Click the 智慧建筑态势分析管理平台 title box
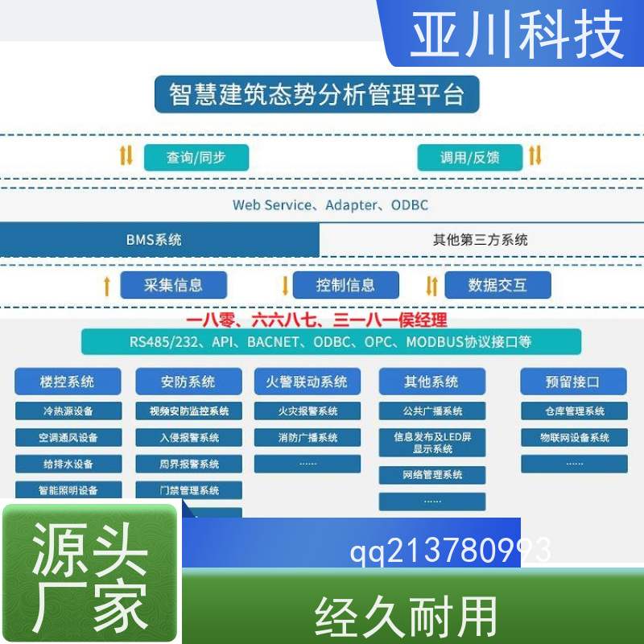This screenshot has width=644, height=644. [x=316, y=94]
